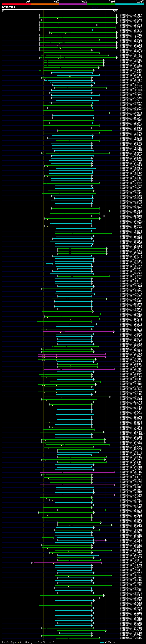Click the UniRef100_B6EBS4 label
146x644 pixels.
(131, 422)
